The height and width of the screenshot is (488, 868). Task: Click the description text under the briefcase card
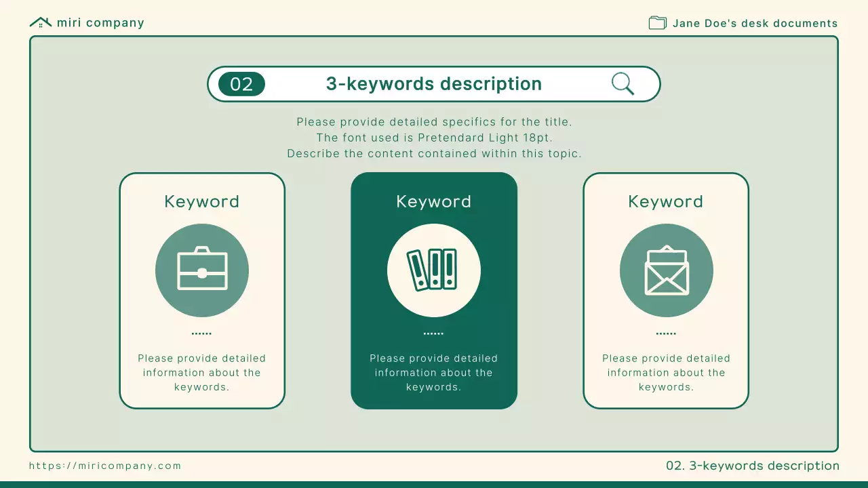pos(202,372)
